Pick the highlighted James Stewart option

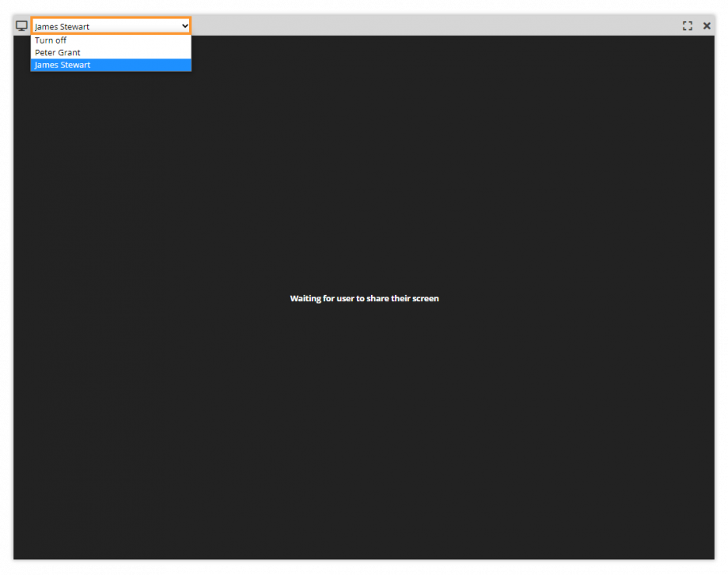click(63, 66)
